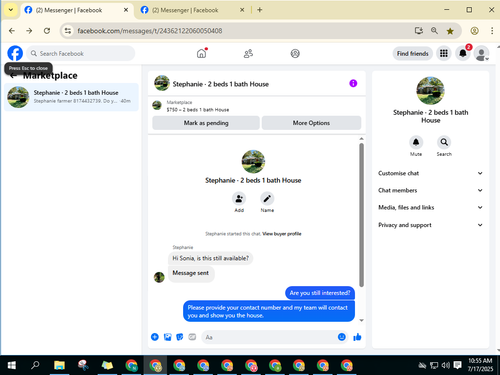Choose a sticker icon in composer
The image size is (500, 375).
pyautogui.click(x=180, y=337)
